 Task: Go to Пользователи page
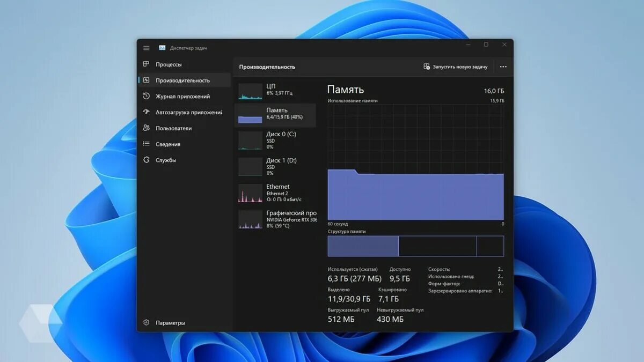click(184, 128)
